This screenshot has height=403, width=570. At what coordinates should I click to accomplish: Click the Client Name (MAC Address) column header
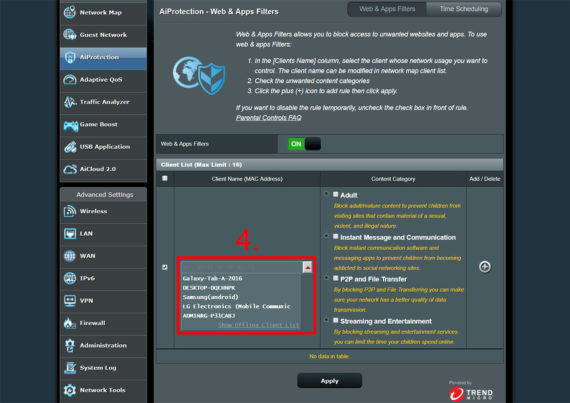pyautogui.click(x=247, y=179)
